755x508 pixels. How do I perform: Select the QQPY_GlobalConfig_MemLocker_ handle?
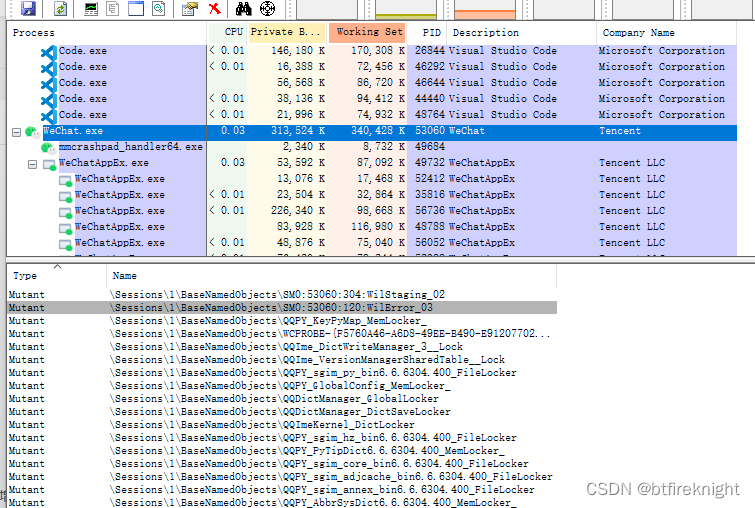pyautogui.click(x=282, y=386)
